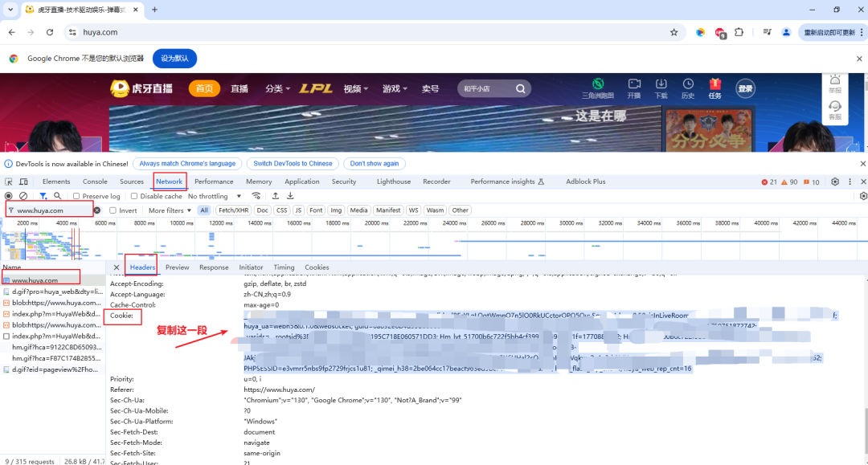Go back to previous page
Image resolution: width=868 pixels, height=465 pixels.
pyautogui.click(x=11, y=32)
